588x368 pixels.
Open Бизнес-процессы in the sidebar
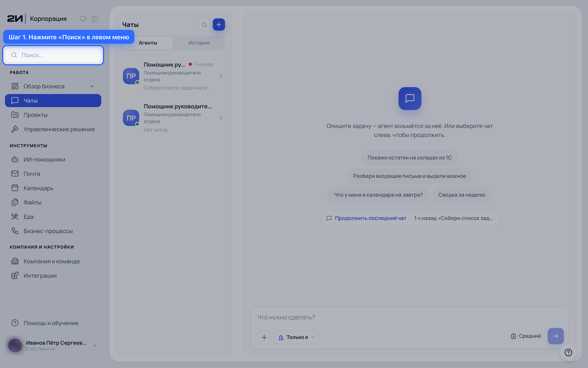(53, 231)
